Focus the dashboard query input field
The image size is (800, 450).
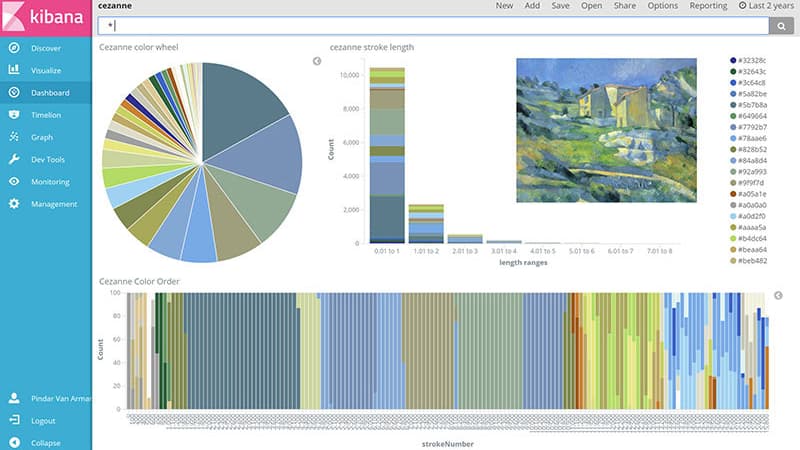(x=433, y=26)
